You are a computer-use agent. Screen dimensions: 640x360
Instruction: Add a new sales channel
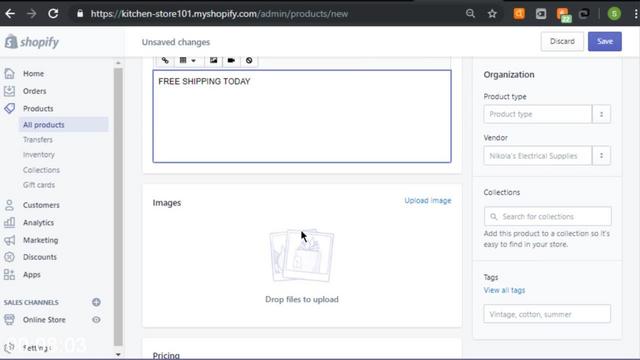tap(96, 302)
